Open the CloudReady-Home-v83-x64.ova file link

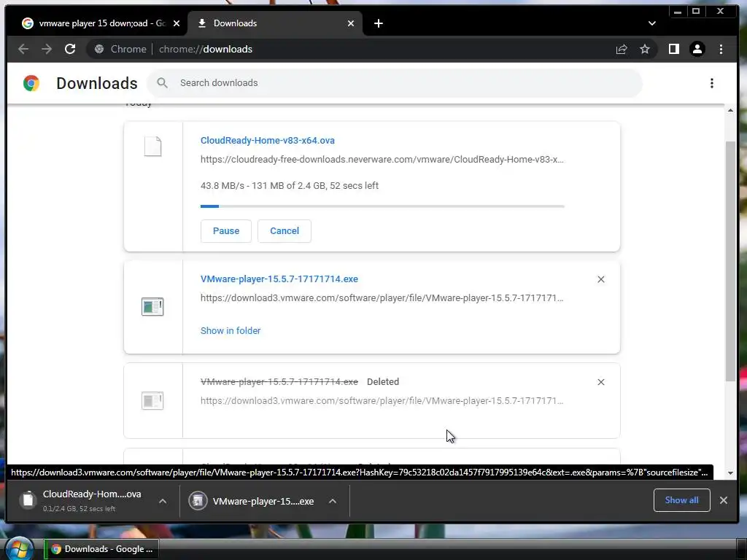click(x=267, y=141)
